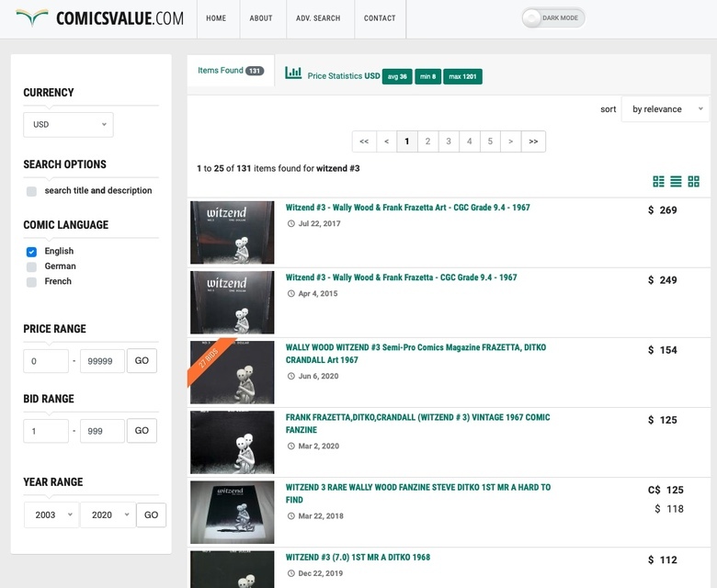Open the 2020 end year dropdown
The image size is (717, 588).
point(108,514)
